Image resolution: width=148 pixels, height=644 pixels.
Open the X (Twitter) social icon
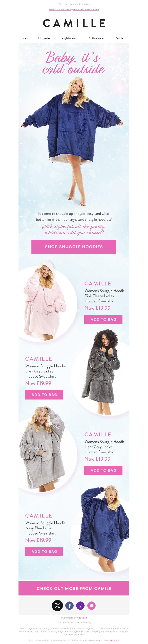coord(57,605)
